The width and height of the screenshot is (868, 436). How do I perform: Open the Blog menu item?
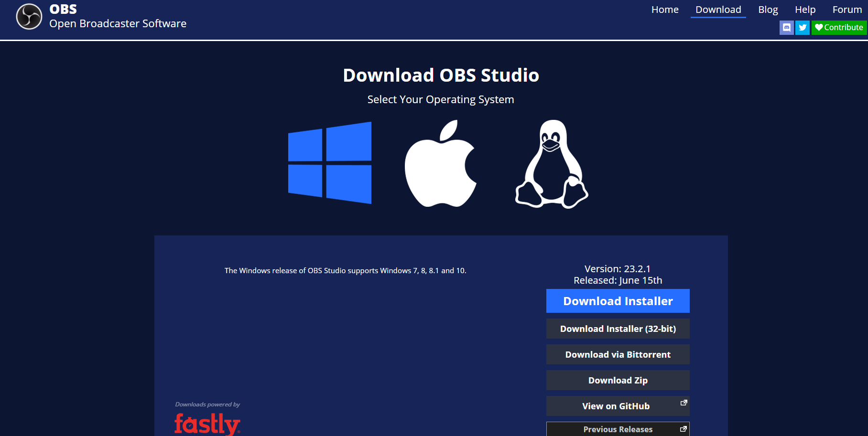[768, 10]
